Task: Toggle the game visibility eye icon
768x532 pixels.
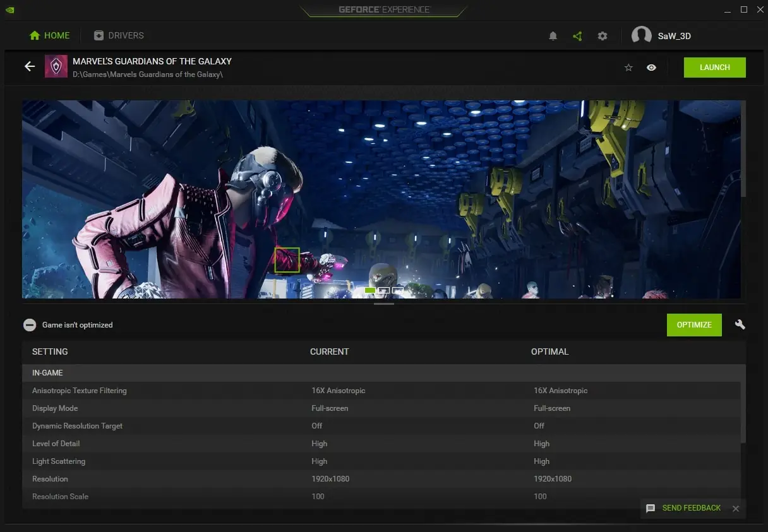Action: [651, 68]
